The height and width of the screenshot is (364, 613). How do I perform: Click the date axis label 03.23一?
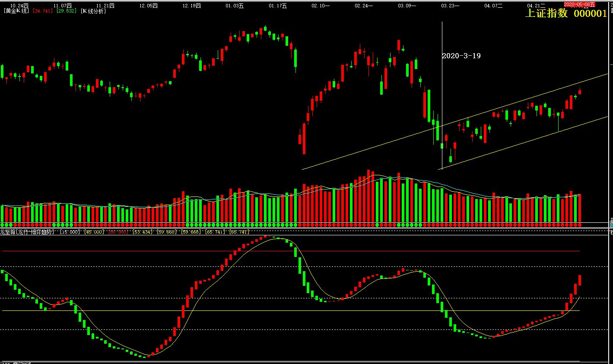pyautogui.click(x=450, y=6)
